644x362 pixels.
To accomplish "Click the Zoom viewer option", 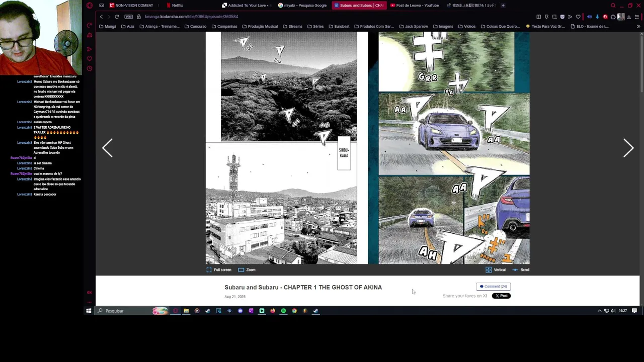I will [x=247, y=270].
